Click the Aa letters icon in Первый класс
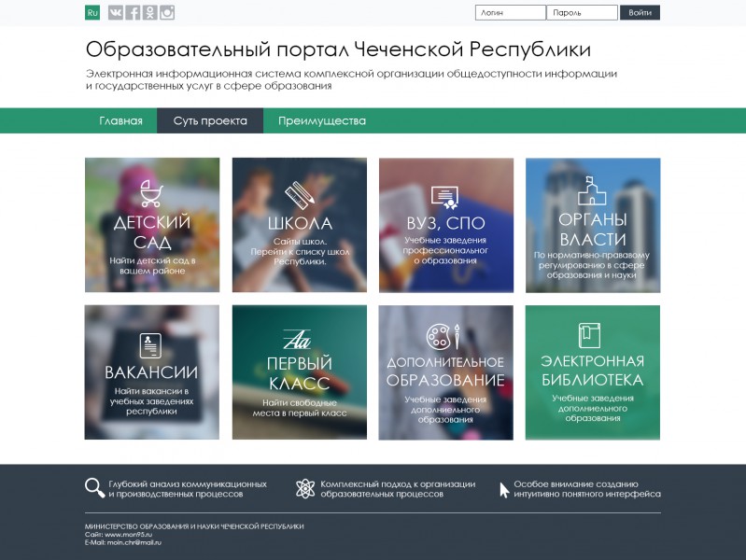746x560 pixels. click(x=297, y=340)
